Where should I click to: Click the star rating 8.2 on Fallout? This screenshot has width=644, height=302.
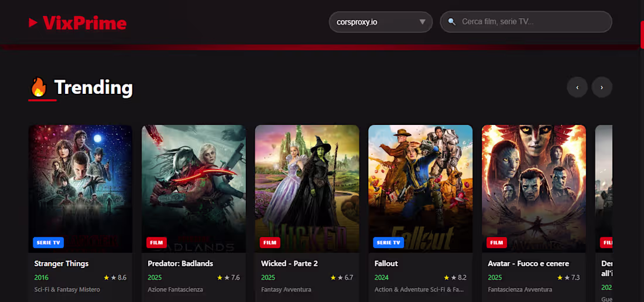[x=455, y=278]
